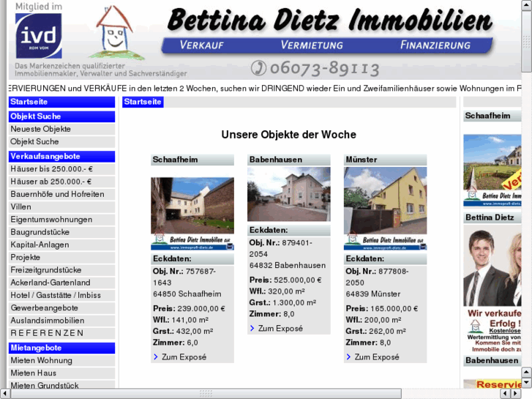Image resolution: width=532 pixels, height=399 pixels.
Task: Click the Schaafheim card title in Objekte der Woche
Action: tap(192, 160)
